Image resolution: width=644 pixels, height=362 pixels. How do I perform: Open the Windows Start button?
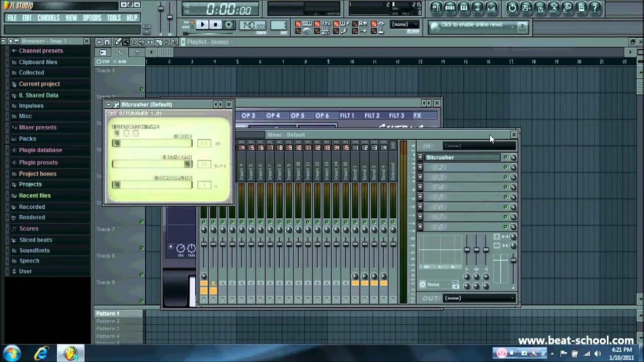click(x=11, y=353)
